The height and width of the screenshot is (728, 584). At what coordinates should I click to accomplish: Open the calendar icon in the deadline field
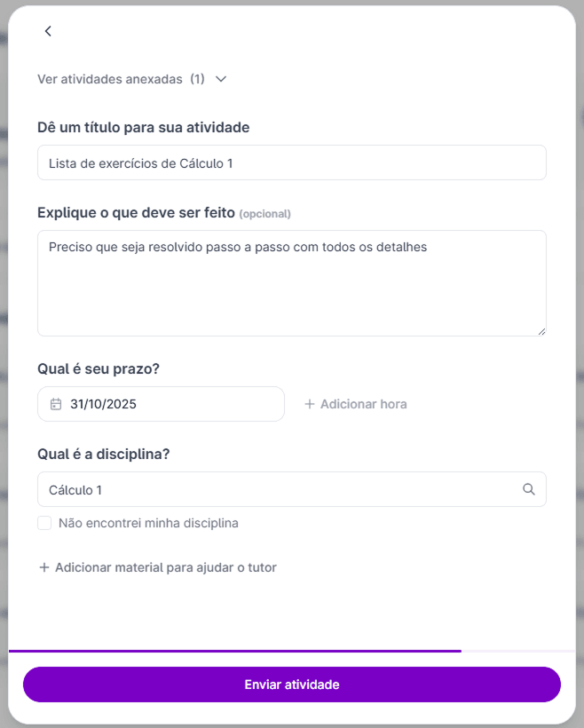[x=54, y=403]
